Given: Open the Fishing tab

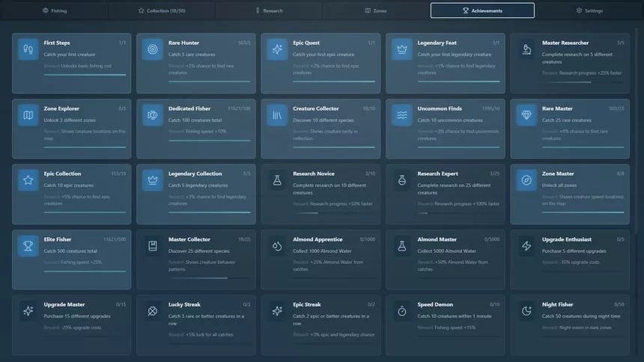Looking at the screenshot, I should point(54,10).
